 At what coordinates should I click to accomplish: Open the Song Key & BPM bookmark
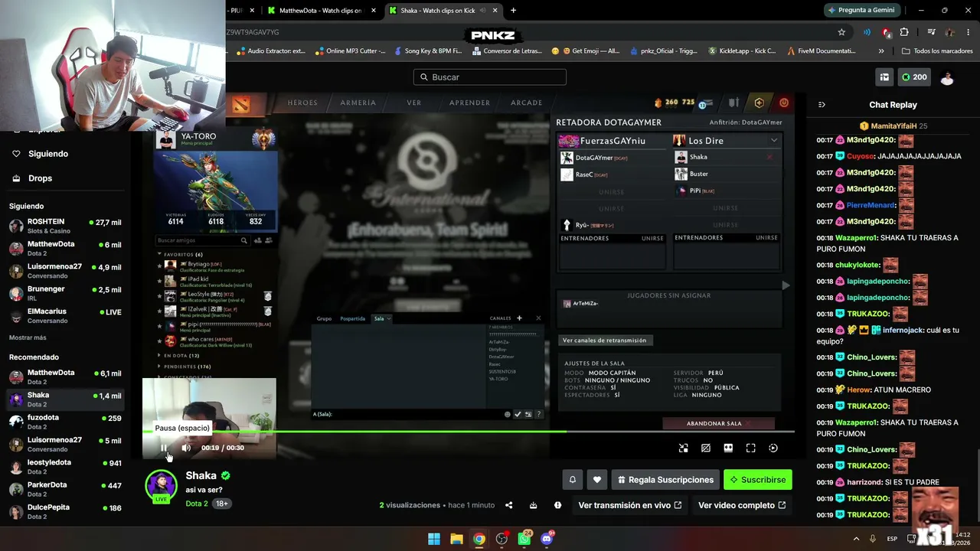click(x=427, y=51)
